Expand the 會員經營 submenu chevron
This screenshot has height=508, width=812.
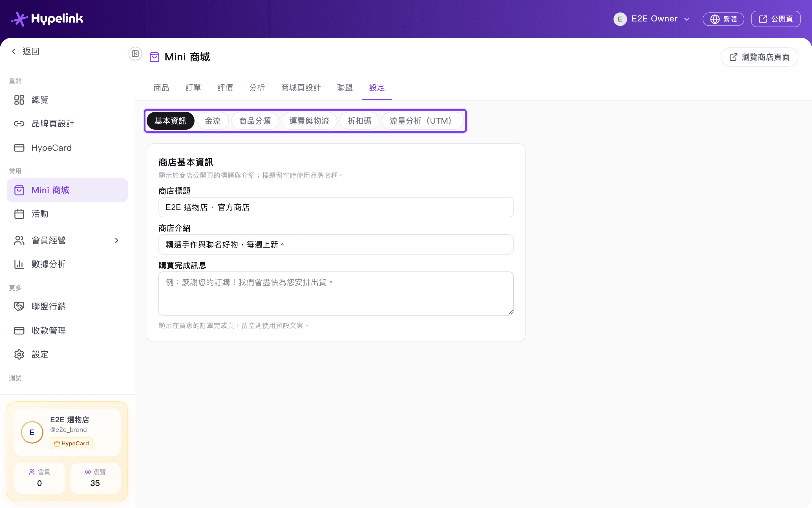pos(116,240)
